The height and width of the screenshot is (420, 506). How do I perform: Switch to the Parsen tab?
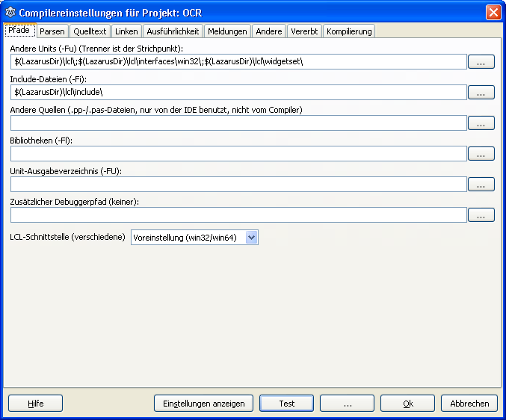pyautogui.click(x=52, y=31)
